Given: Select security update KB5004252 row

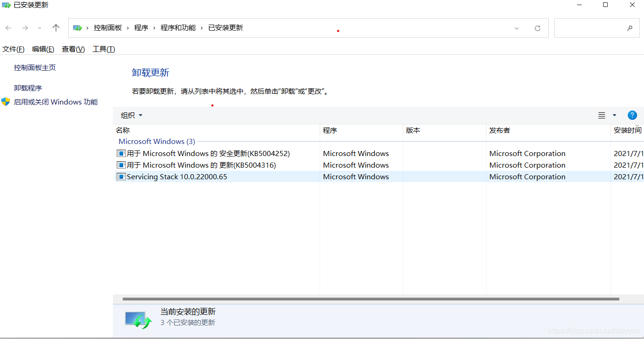Looking at the screenshot, I should click(379, 153).
